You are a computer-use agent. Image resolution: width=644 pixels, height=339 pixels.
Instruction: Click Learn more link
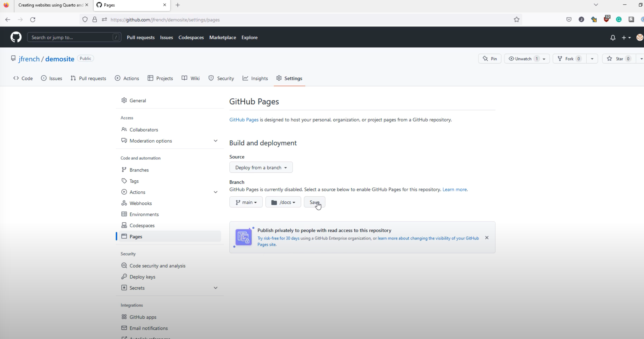coord(454,190)
